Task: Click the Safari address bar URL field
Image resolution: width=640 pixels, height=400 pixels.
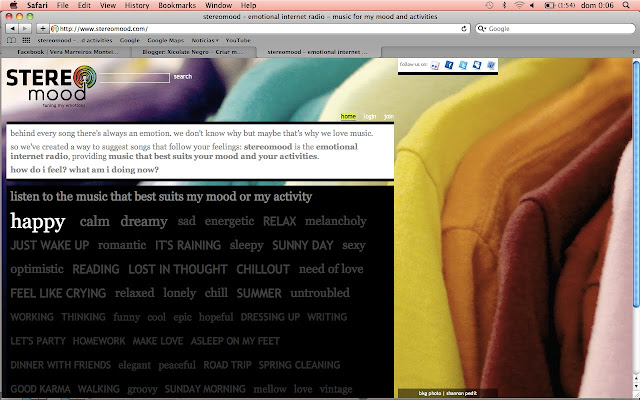Action: 260,29
